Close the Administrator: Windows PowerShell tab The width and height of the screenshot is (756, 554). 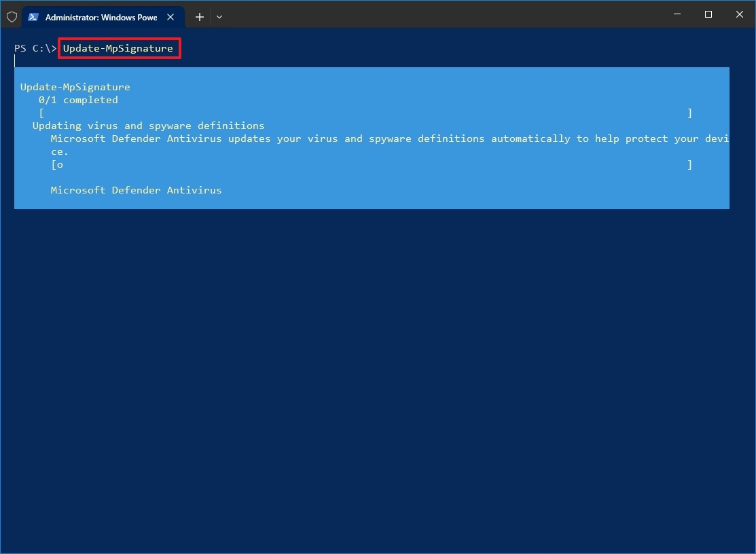tap(170, 18)
